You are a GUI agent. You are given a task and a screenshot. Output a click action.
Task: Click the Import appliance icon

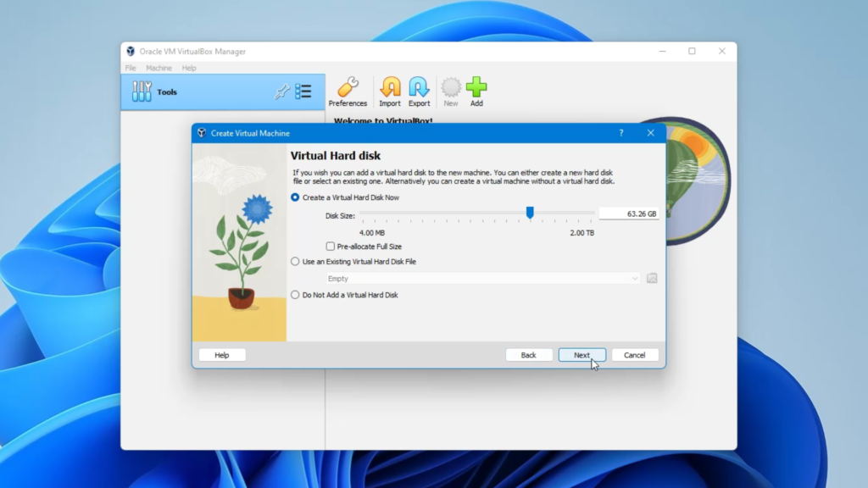pos(390,91)
